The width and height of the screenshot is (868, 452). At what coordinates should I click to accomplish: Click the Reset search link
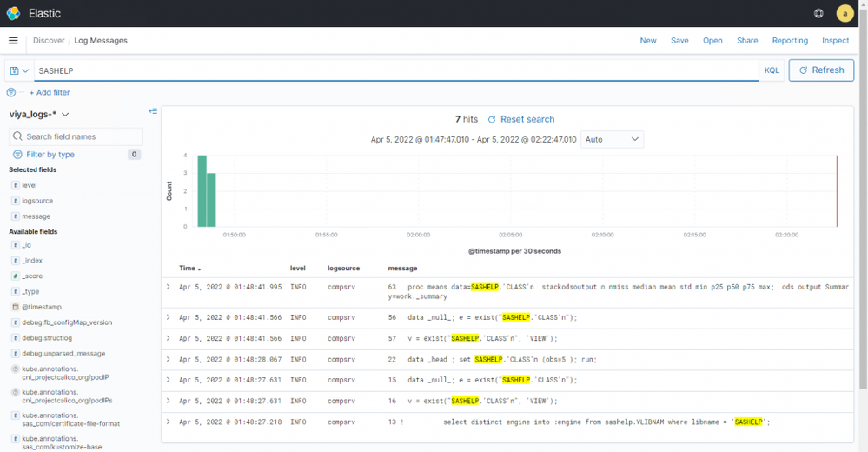520,119
